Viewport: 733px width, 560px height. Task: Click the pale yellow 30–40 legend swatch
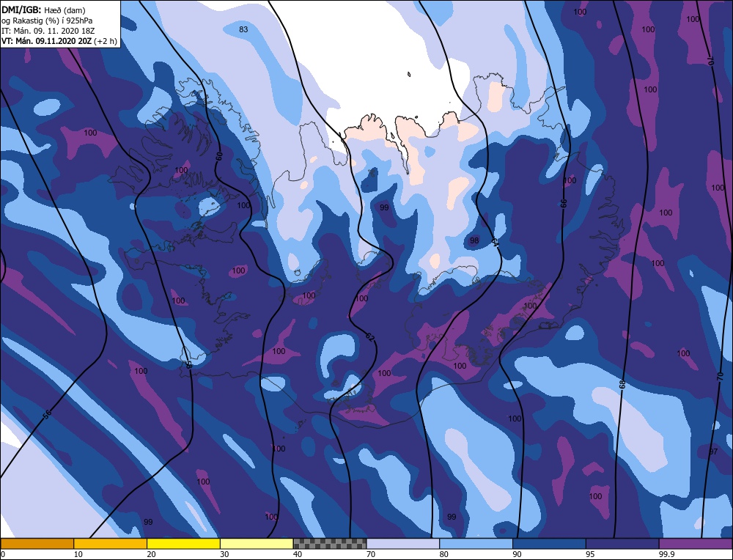coord(257,543)
